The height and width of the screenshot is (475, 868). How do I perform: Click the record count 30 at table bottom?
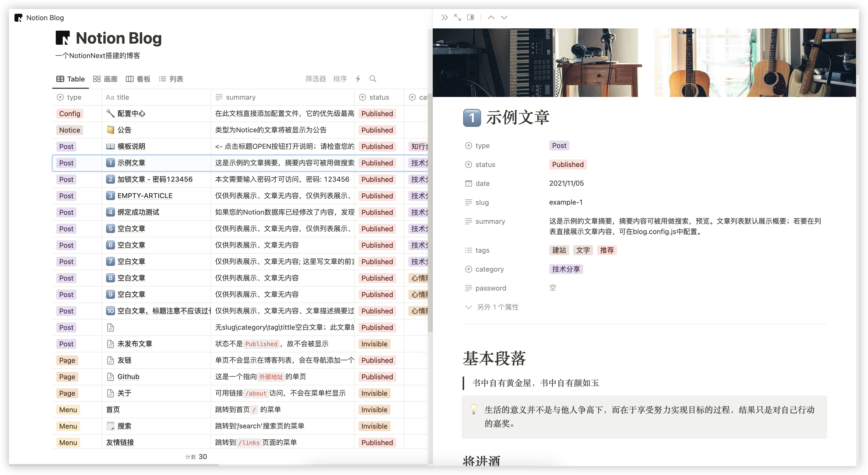(x=203, y=457)
